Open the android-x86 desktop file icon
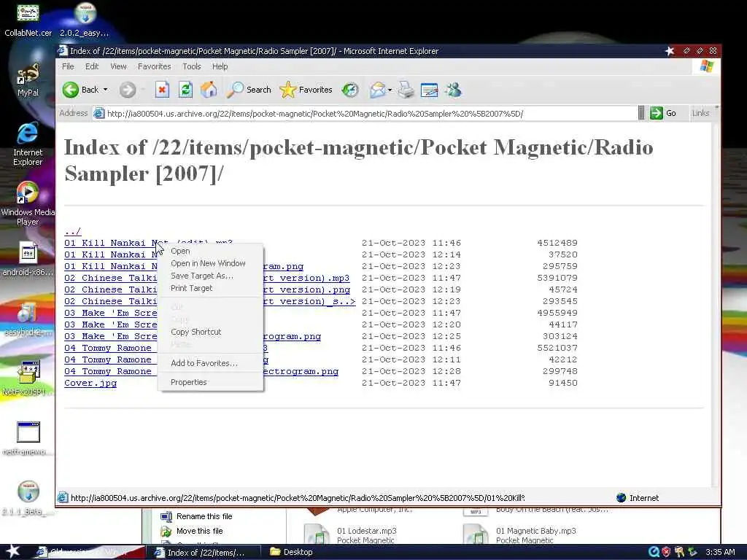747x560 pixels. pos(28,259)
